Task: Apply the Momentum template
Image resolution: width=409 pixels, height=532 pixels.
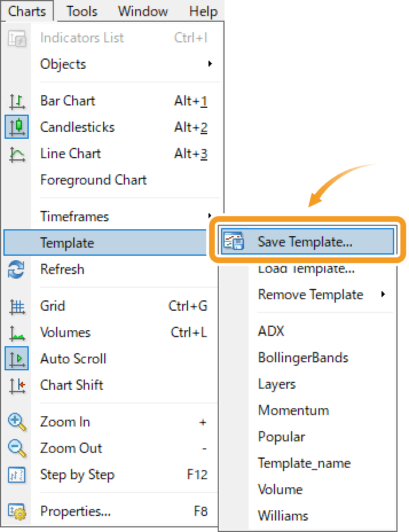Action: tap(308, 410)
